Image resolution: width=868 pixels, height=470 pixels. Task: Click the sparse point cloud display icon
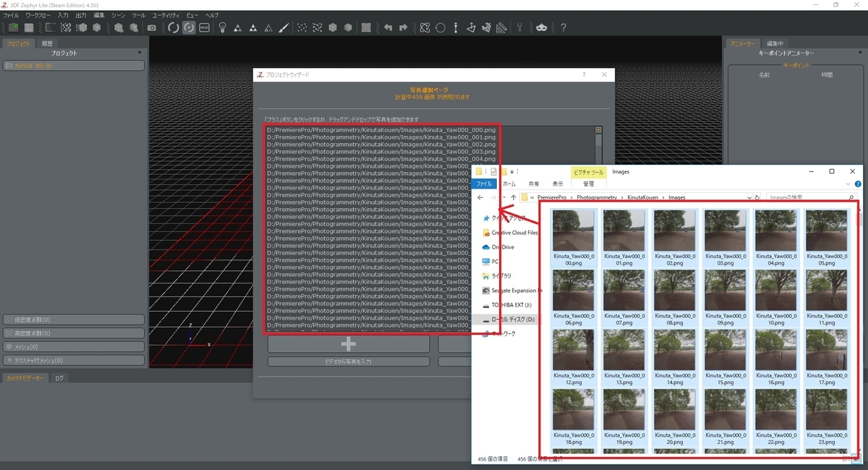click(x=301, y=27)
